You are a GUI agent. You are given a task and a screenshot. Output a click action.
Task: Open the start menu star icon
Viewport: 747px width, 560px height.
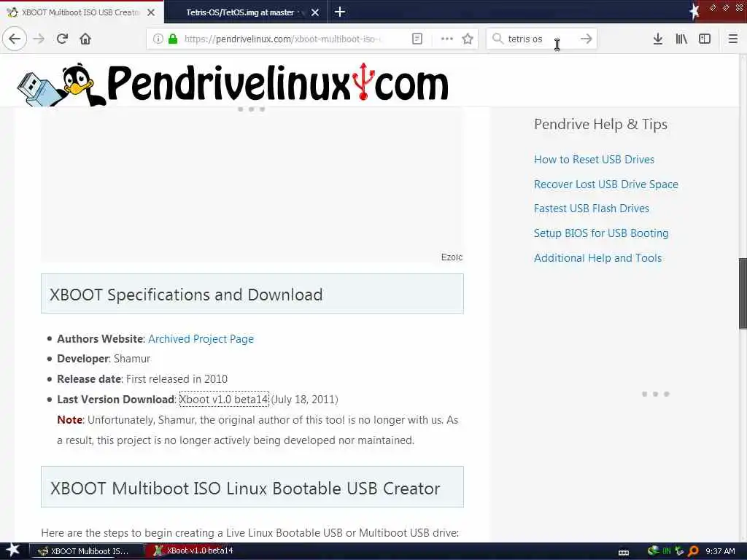13,551
